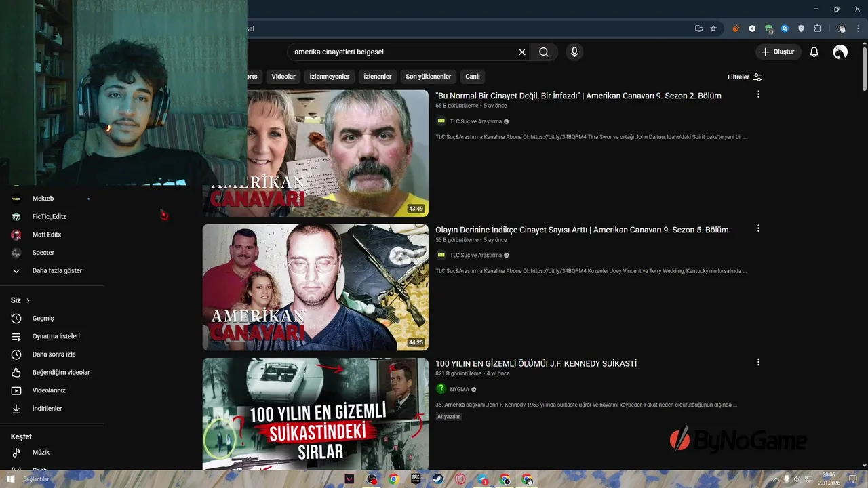Select the İzlenmeyenler filter chip
The height and width of the screenshot is (488, 868).
coord(330,77)
